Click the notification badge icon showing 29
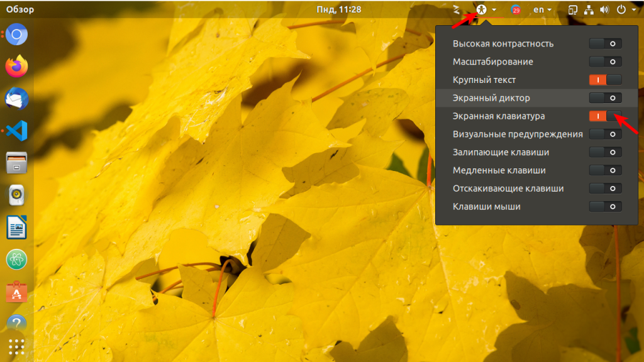The height and width of the screenshot is (362, 644). coord(516,9)
